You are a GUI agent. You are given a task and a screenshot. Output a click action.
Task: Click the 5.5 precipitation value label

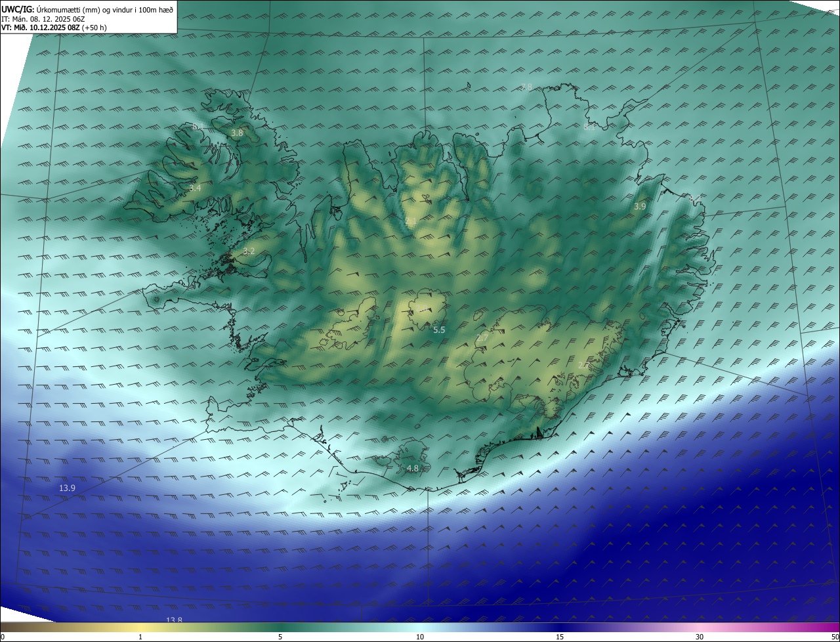[439, 330]
